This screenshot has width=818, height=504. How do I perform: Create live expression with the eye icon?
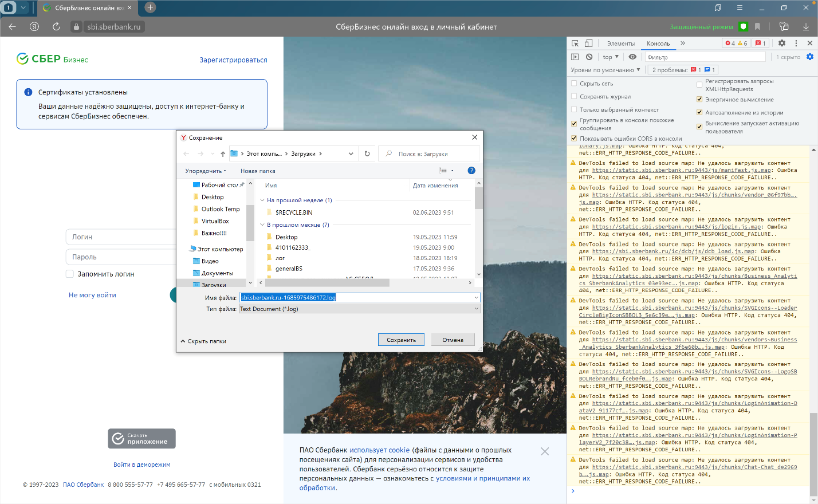[x=632, y=57]
